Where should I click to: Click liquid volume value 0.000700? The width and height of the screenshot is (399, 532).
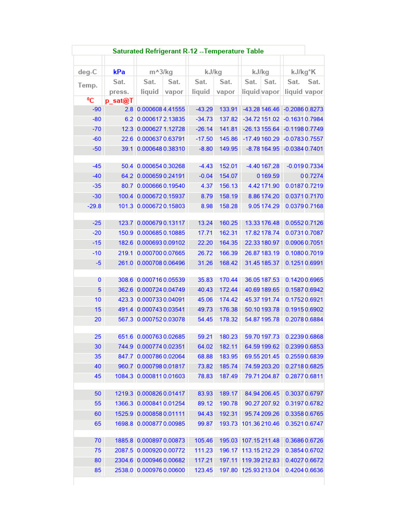150,253
